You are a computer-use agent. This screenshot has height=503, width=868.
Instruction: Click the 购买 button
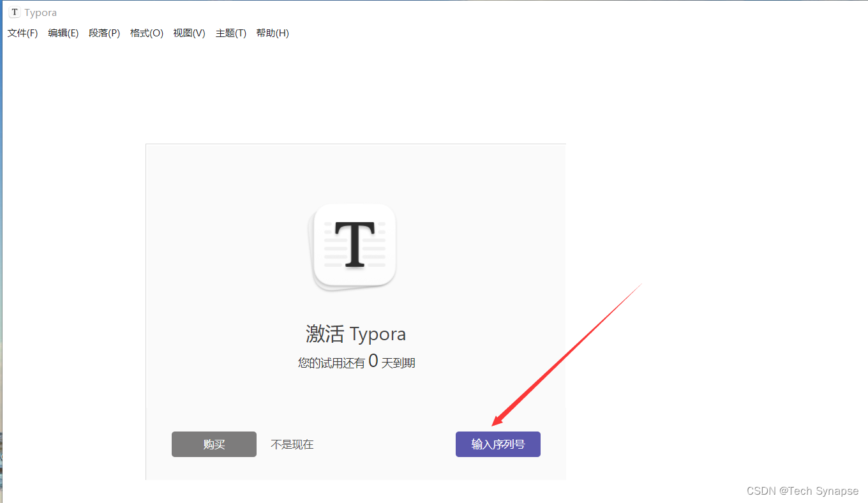point(214,444)
